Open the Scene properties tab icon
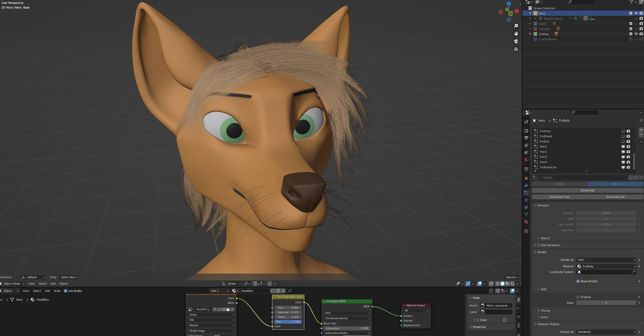644x336 pixels. click(526, 153)
